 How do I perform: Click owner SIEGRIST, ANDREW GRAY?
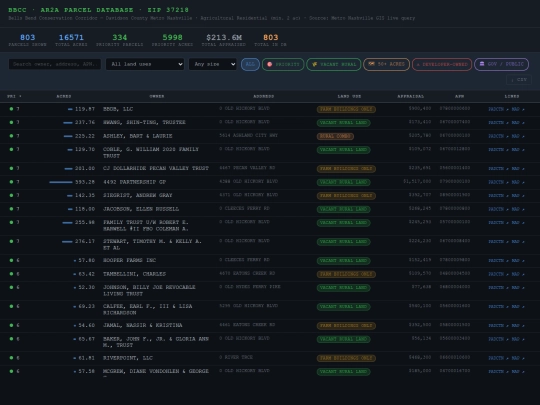[137, 195]
